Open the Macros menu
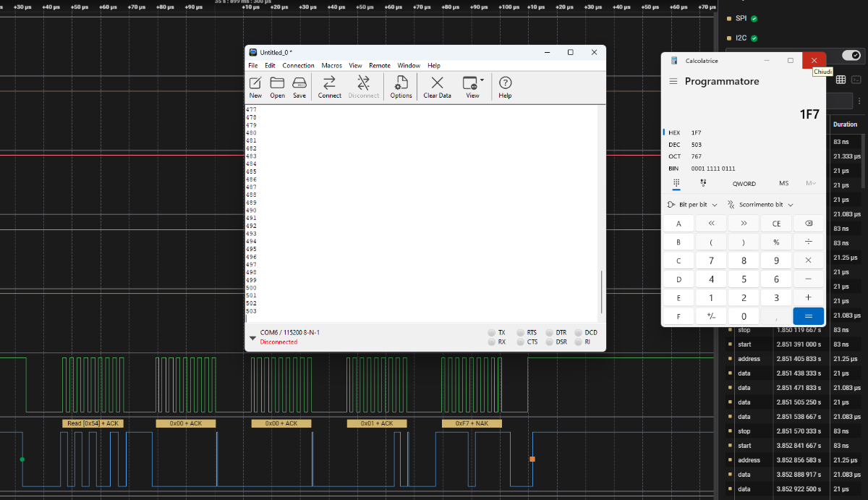 pyautogui.click(x=331, y=65)
